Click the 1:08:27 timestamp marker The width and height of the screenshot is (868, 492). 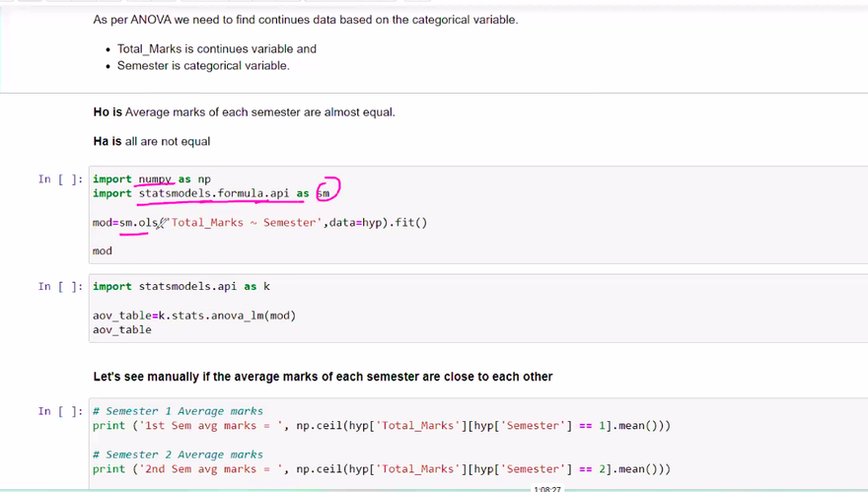[546, 488]
